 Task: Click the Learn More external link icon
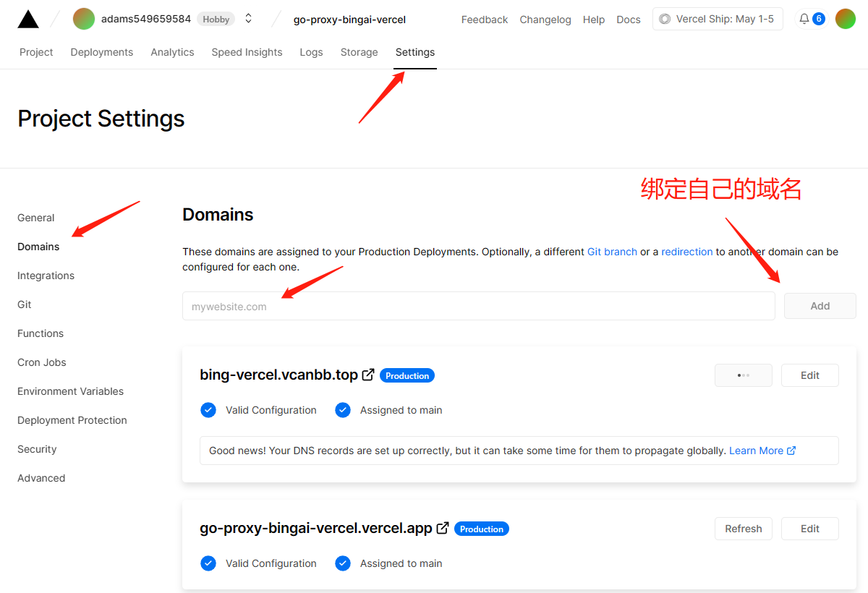tap(791, 451)
